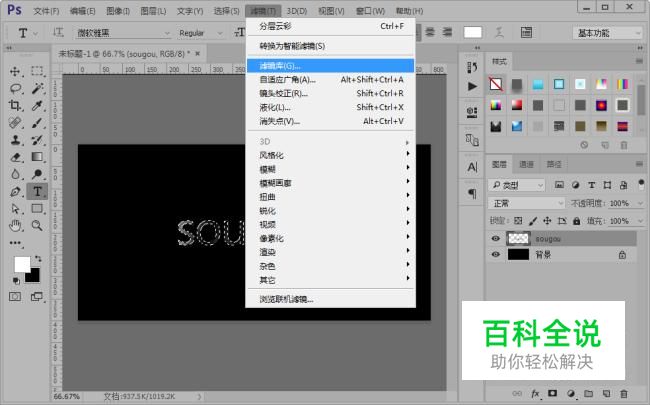Select the Eraser tool
Image resolution: width=650 pixels, height=405 pixels.
[15, 157]
